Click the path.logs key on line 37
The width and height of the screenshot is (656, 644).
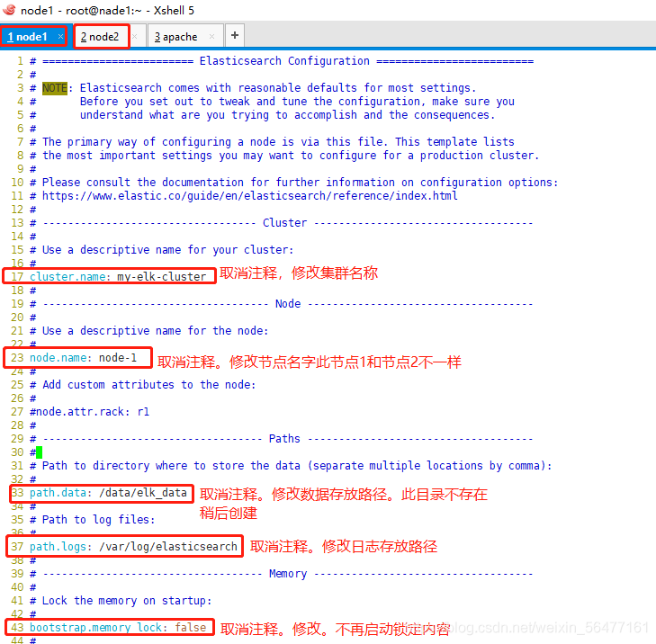tap(60, 547)
